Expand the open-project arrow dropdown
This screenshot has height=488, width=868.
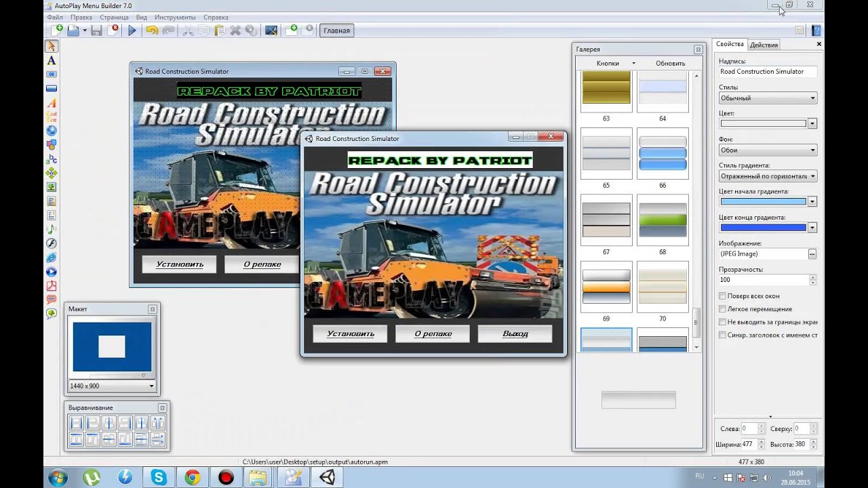tap(85, 30)
